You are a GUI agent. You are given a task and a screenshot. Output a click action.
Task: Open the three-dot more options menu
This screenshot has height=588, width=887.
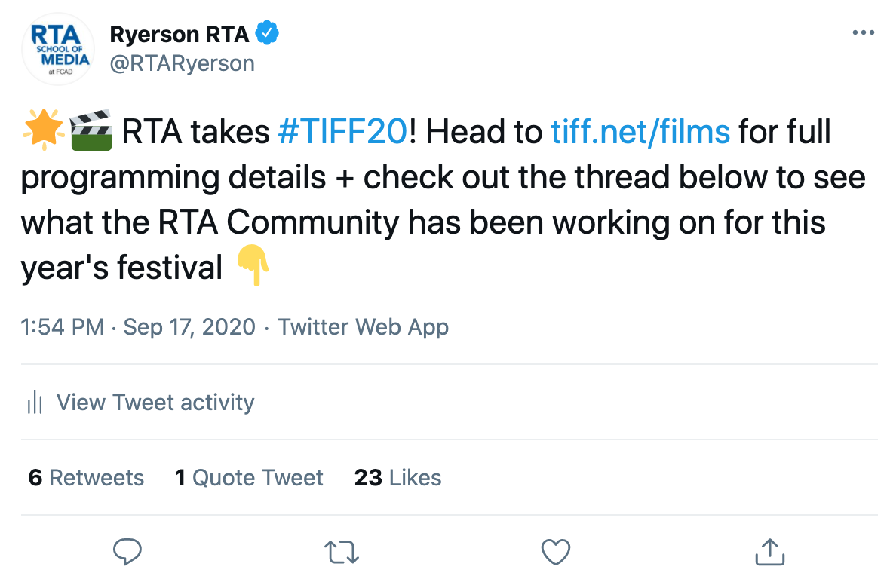[x=863, y=33]
